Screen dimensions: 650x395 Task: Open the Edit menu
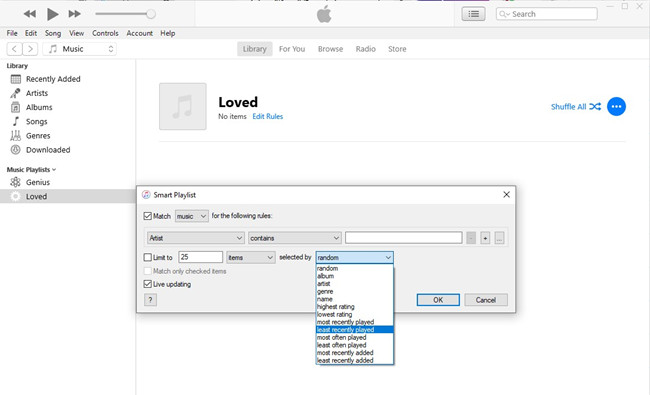tap(31, 33)
